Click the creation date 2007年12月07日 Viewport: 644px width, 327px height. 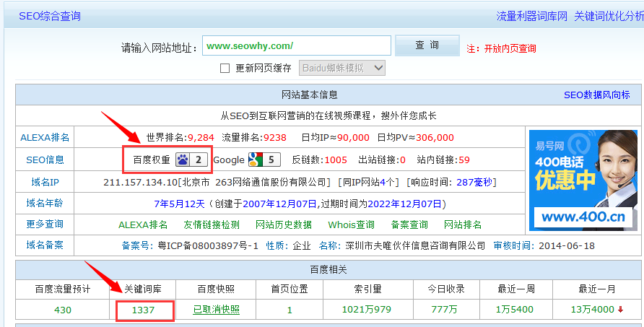(x=279, y=204)
